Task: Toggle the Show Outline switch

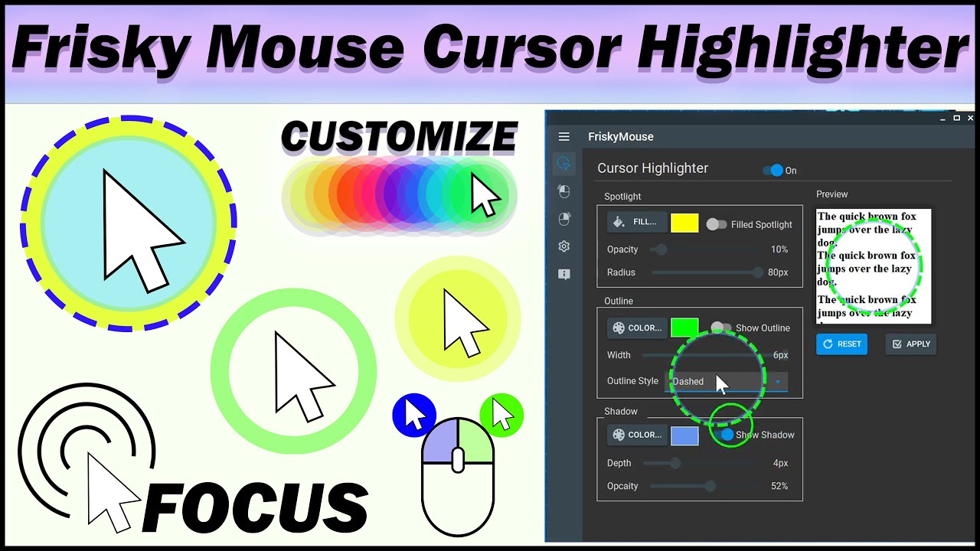Action: pos(721,328)
